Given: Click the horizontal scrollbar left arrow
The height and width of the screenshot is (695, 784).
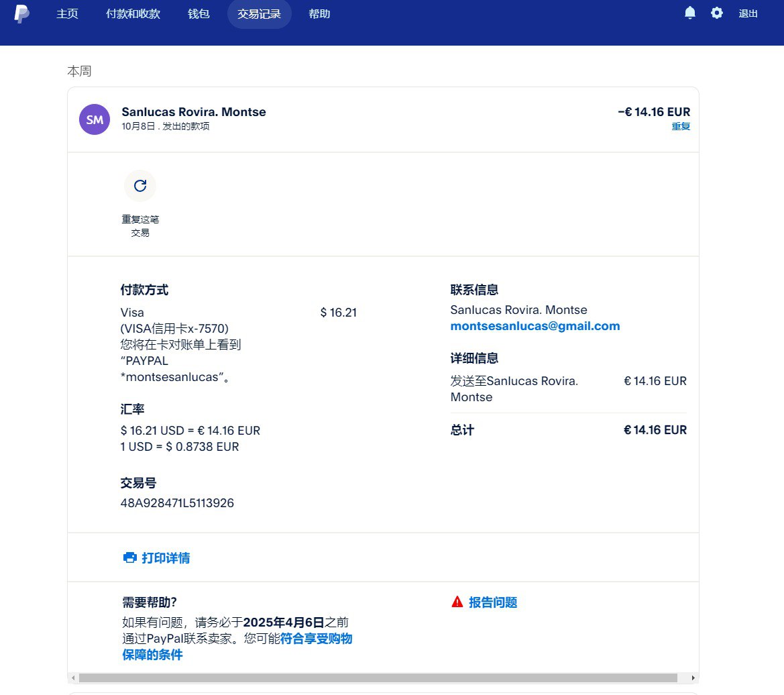Looking at the screenshot, I should (73, 678).
